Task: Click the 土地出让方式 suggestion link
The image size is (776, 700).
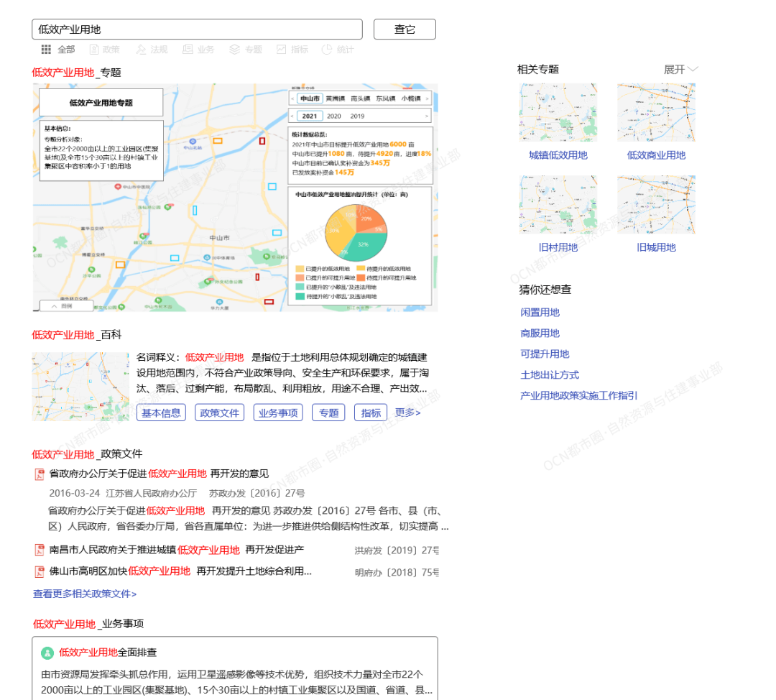Action: pos(550,374)
